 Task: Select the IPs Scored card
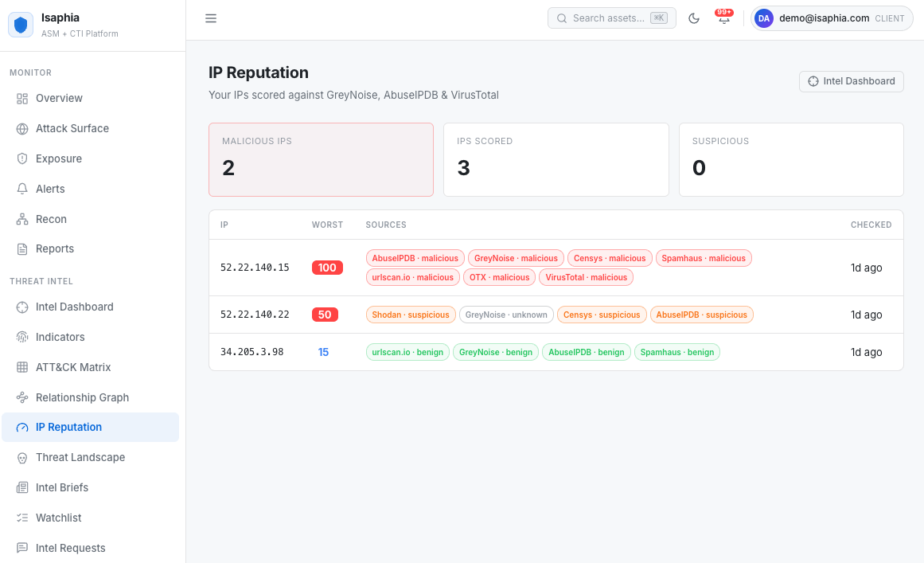(x=556, y=160)
